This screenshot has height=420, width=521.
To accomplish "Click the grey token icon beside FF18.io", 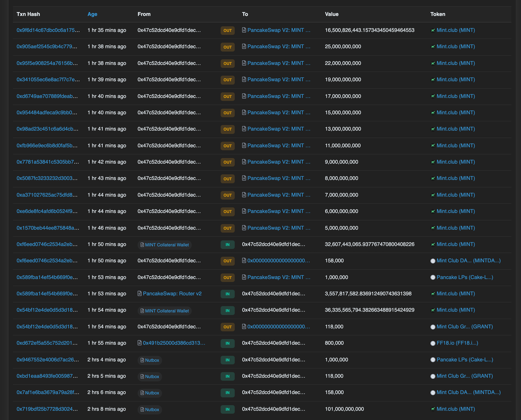I will pyautogui.click(x=433, y=343).
